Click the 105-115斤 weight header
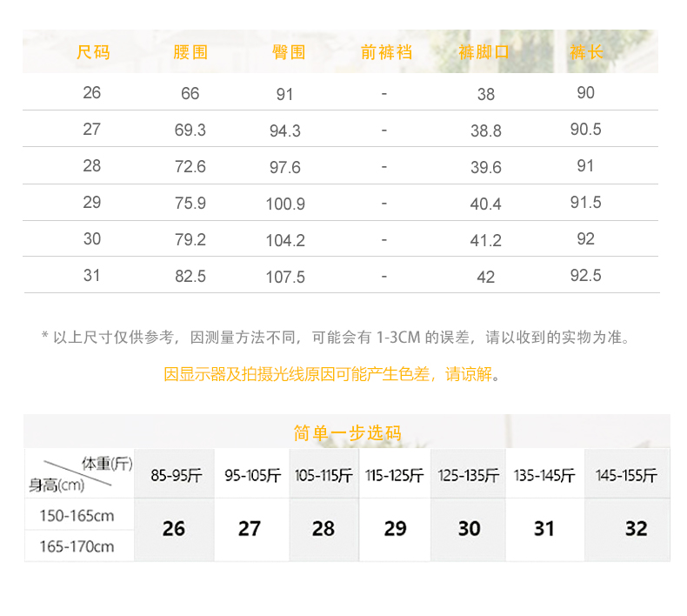The width and height of the screenshot is (687, 616). click(323, 475)
